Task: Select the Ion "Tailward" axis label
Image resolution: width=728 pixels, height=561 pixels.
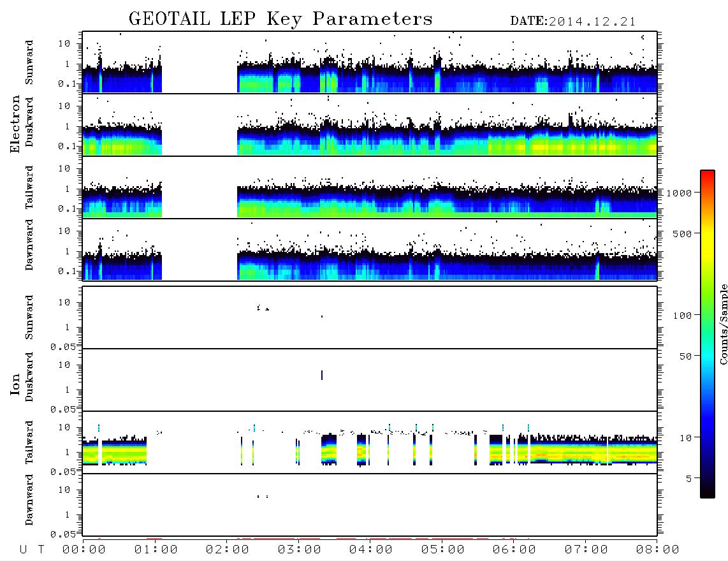Action: tap(29, 442)
